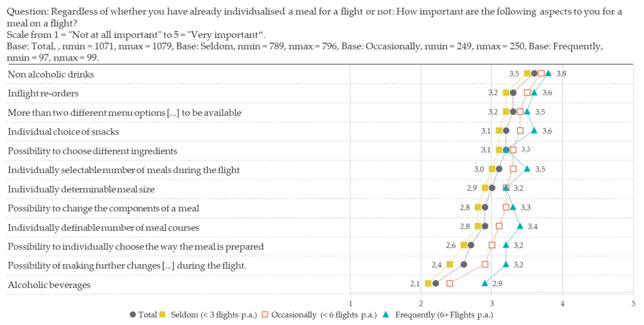644x325 pixels.
Task: Click the Seldom yellow square legend swatch
Action: [x=162, y=314]
